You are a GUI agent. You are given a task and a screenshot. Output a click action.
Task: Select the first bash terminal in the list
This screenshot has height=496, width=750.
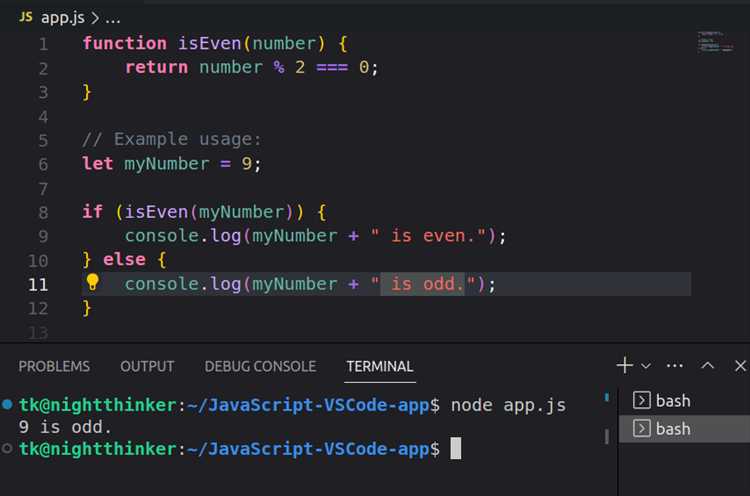pos(684,400)
